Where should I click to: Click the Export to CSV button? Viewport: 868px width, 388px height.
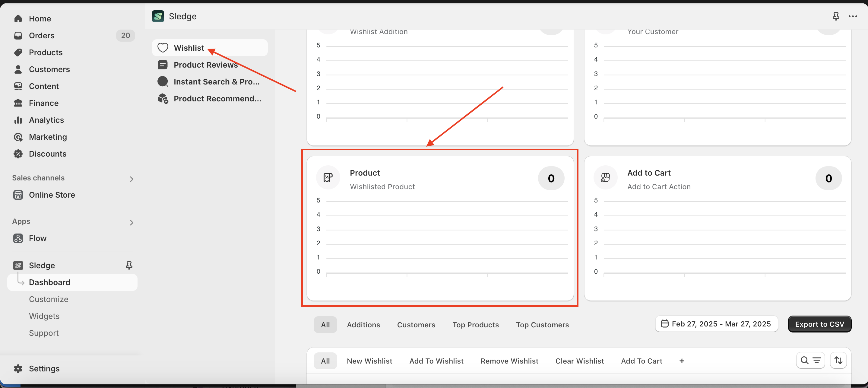[819, 324]
